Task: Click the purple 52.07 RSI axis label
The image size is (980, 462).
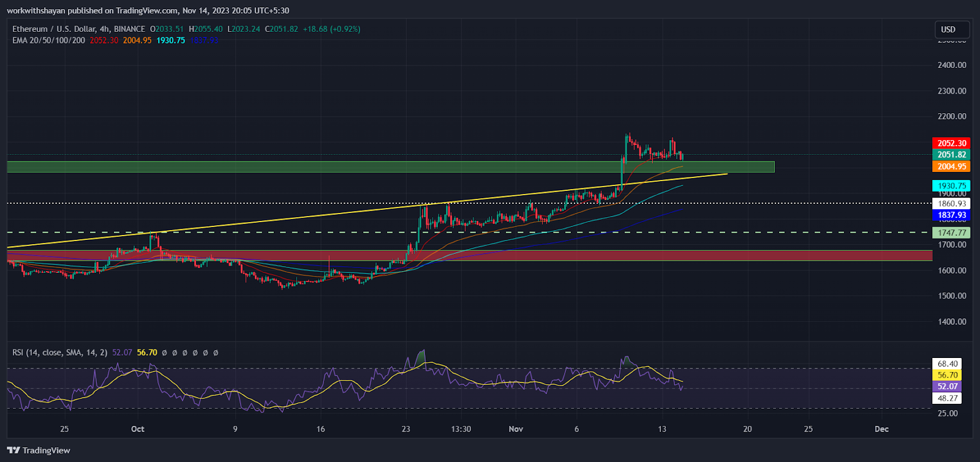Action: [x=947, y=386]
